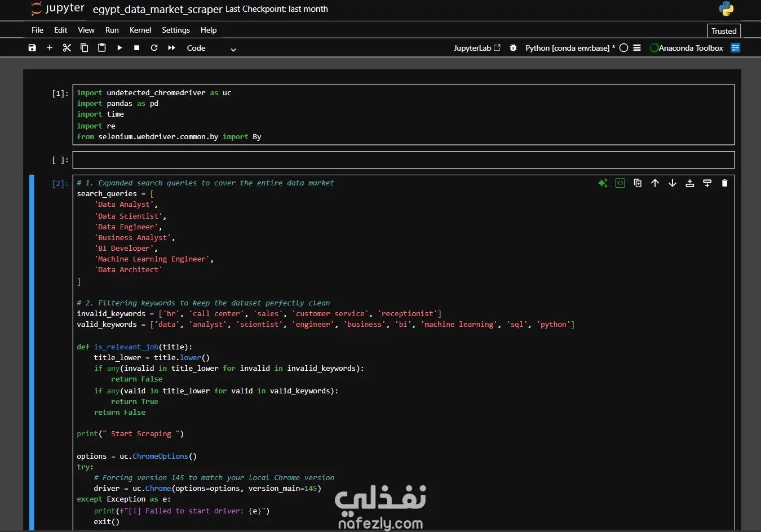
Task: Open the Kernel menu
Action: [140, 30]
